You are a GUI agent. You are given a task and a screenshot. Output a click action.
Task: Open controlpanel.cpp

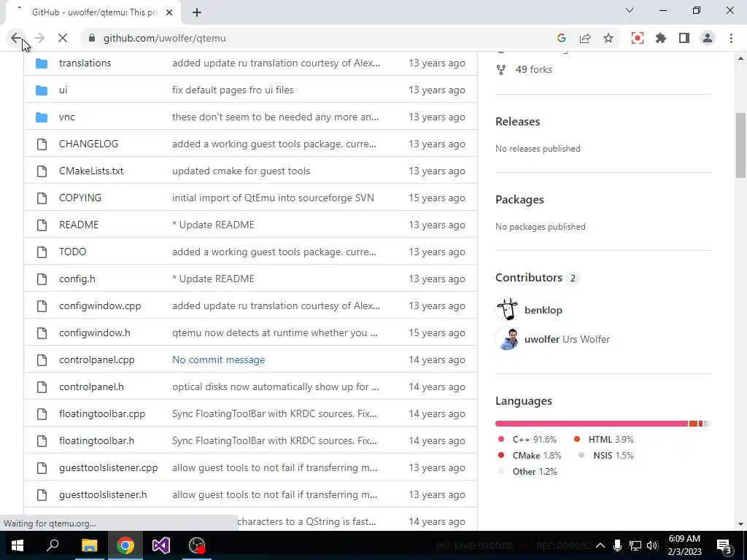coord(97,359)
